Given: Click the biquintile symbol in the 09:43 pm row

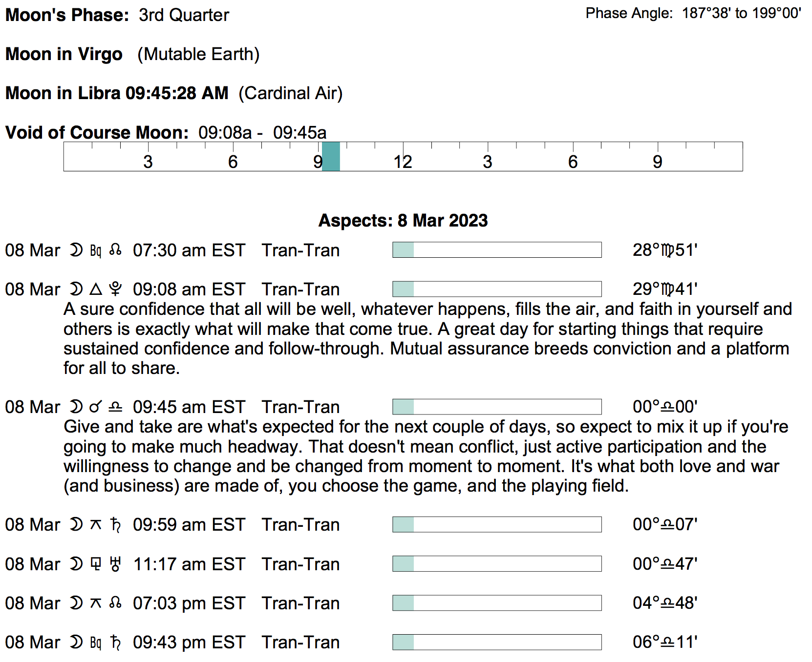Looking at the screenshot, I should (96, 642).
